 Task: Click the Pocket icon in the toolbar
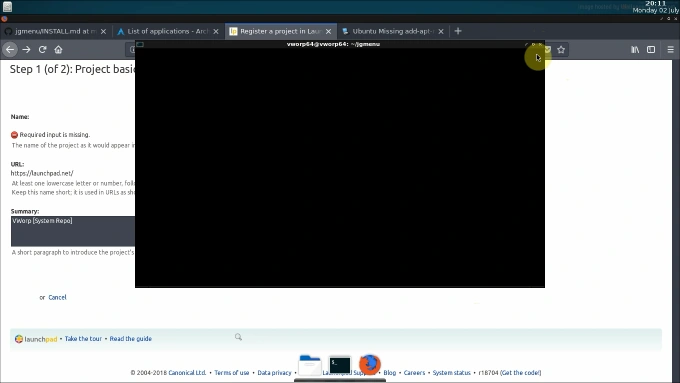[547, 49]
